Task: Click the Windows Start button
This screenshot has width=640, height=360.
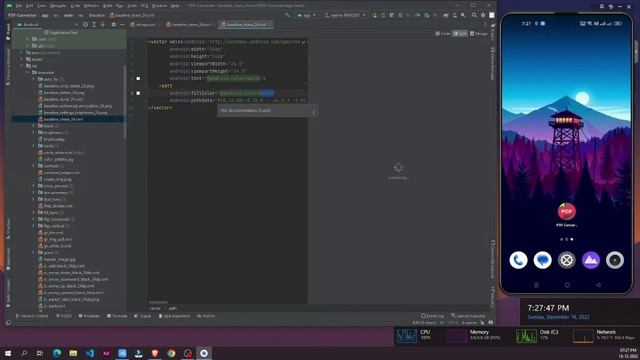Action: (x=8, y=353)
